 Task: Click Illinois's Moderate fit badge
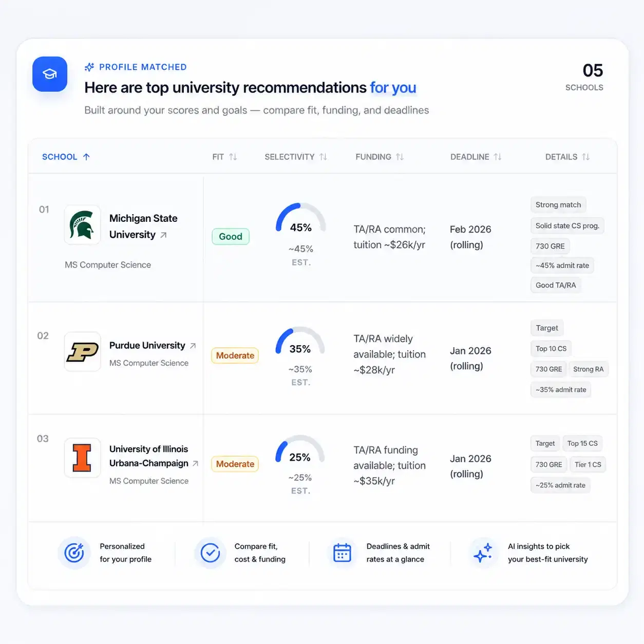pyautogui.click(x=235, y=464)
